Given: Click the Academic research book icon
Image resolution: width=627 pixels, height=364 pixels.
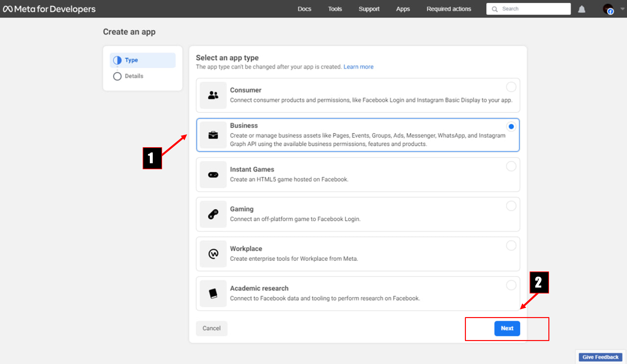Looking at the screenshot, I should (213, 293).
